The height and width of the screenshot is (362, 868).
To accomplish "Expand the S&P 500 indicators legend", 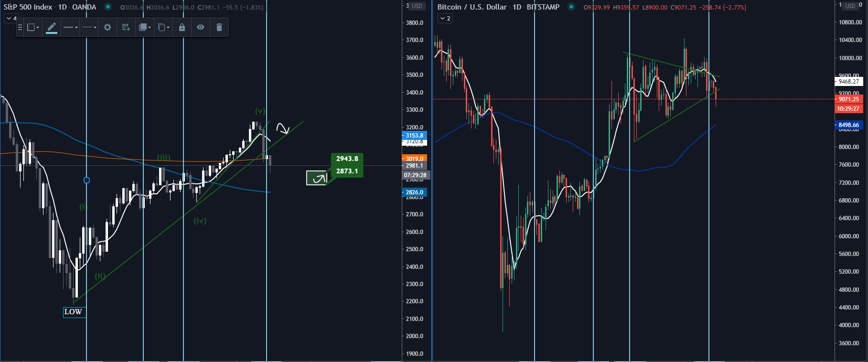I will (11, 18).
